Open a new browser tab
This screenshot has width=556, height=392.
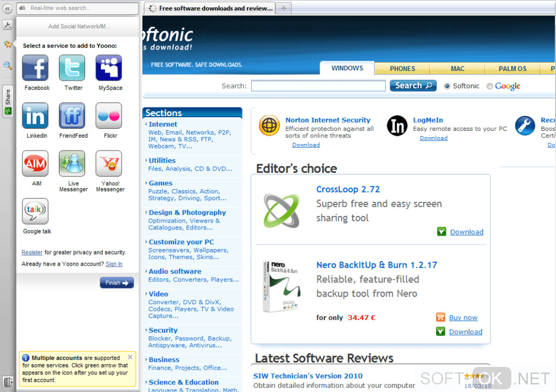click(283, 8)
